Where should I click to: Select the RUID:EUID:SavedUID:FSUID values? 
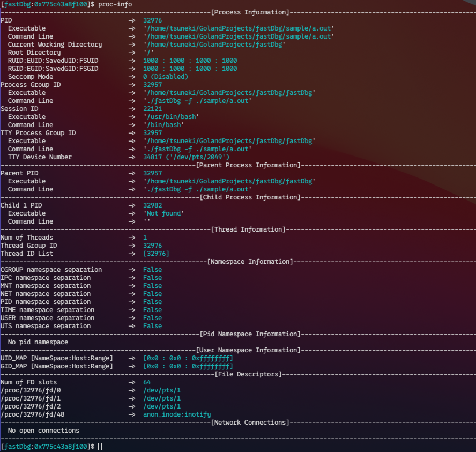(x=190, y=61)
